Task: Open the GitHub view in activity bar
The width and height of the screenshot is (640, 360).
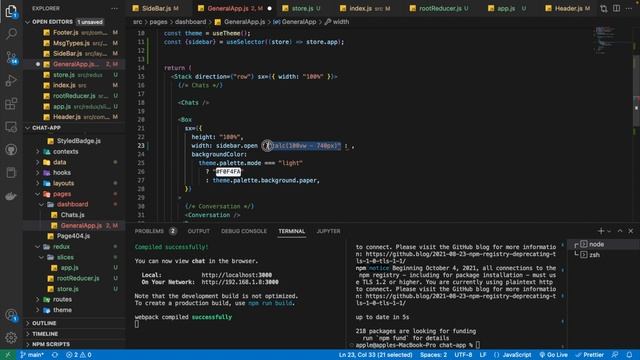Action: click(11, 150)
